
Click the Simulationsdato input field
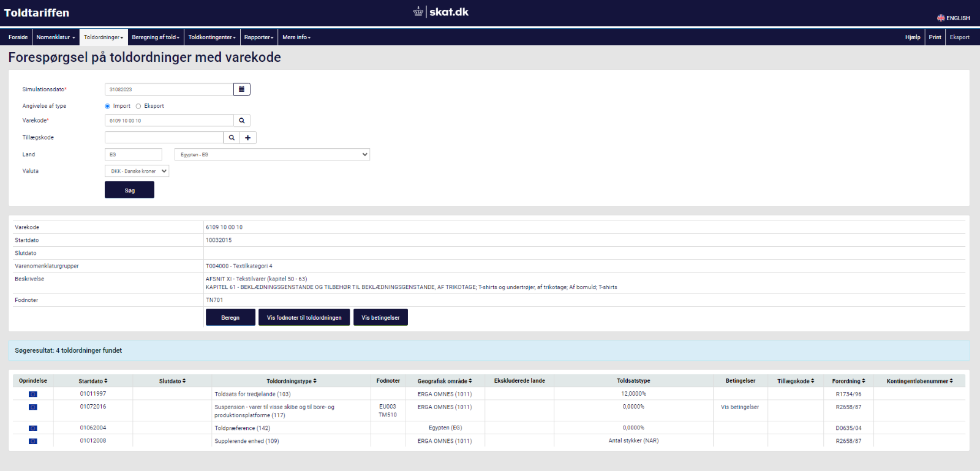tap(169, 89)
